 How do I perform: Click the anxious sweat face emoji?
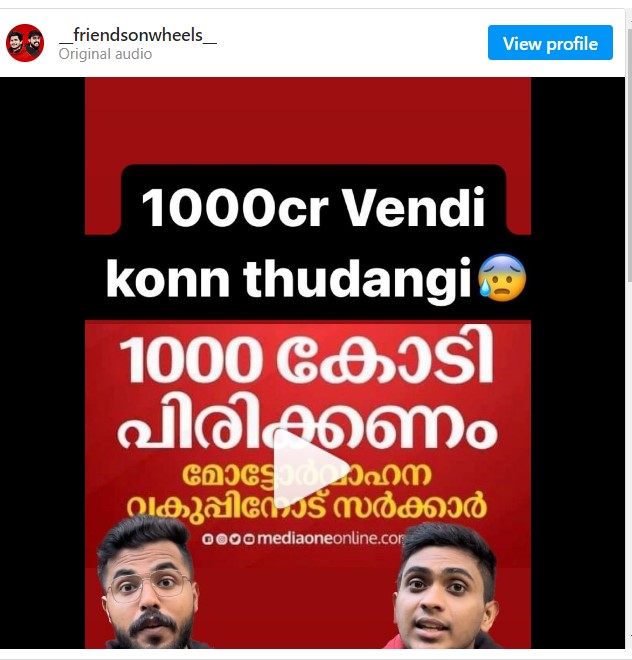[x=502, y=277]
